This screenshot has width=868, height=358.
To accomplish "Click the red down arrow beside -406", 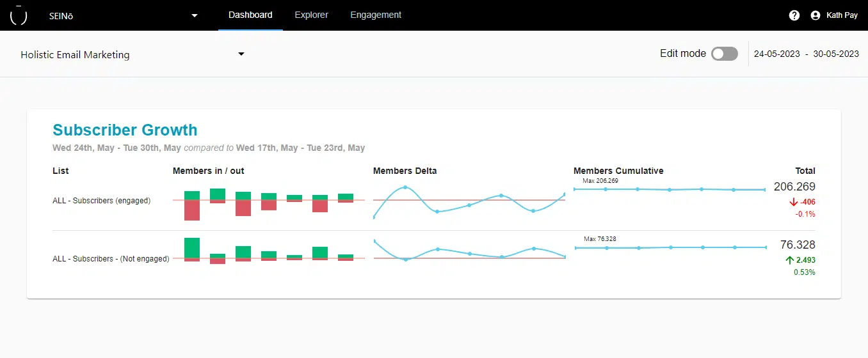I will (x=794, y=202).
